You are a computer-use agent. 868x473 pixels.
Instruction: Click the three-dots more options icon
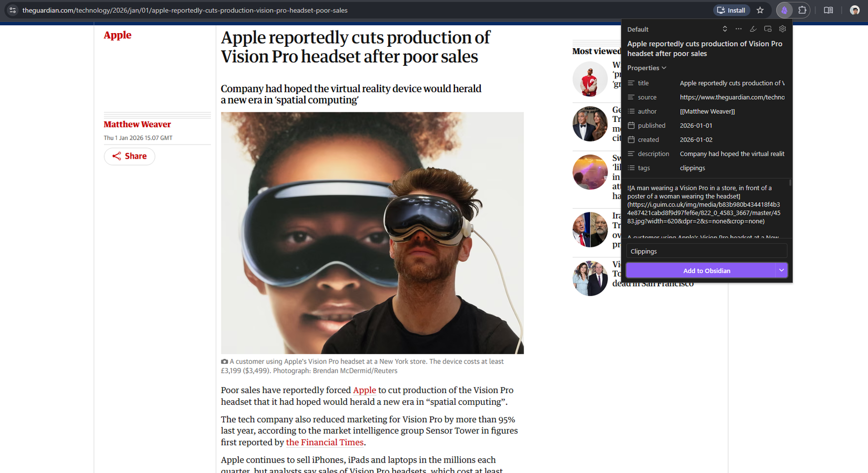(739, 29)
